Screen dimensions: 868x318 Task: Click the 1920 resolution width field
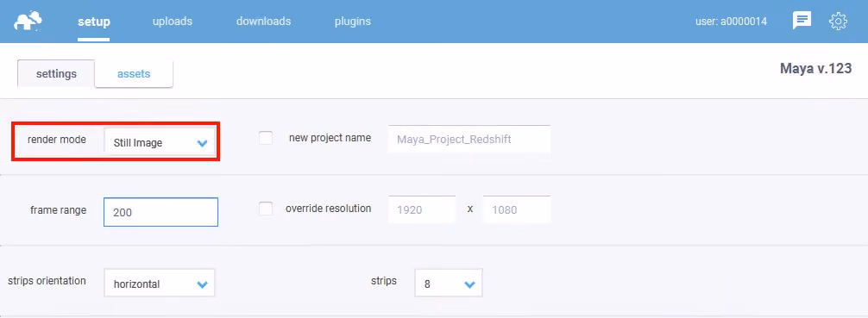[x=422, y=209]
